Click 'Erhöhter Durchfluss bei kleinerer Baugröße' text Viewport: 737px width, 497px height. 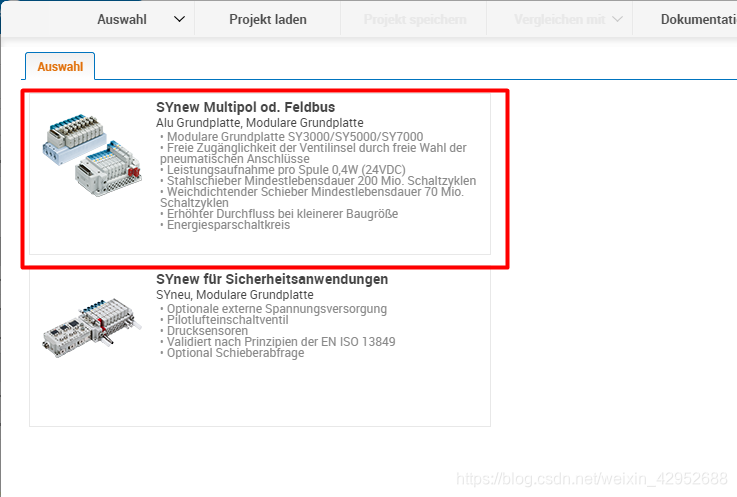(x=282, y=214)
